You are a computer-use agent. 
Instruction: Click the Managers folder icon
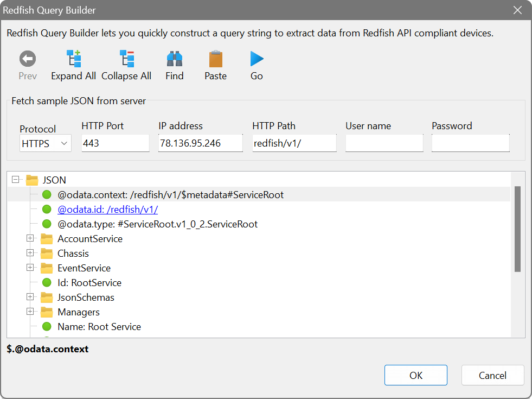(47, 312)
